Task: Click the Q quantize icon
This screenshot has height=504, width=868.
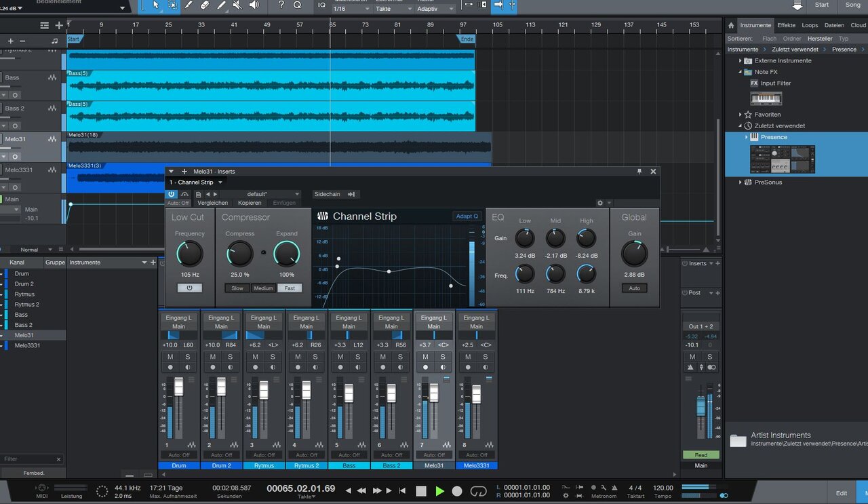Action: click(297, 5)
